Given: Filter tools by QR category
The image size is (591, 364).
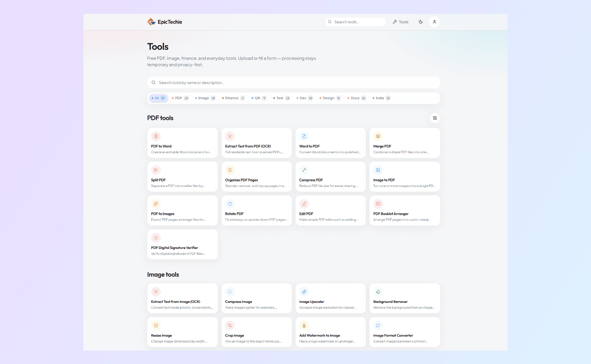Looking at the screenshot, I should click(x=259, y=98).
